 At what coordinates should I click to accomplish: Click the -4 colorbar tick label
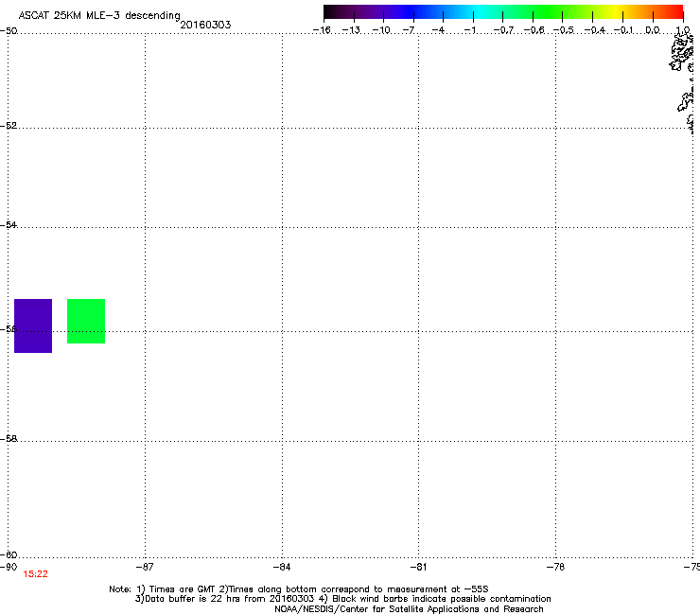pyautogui.click(x=438, y=30)
